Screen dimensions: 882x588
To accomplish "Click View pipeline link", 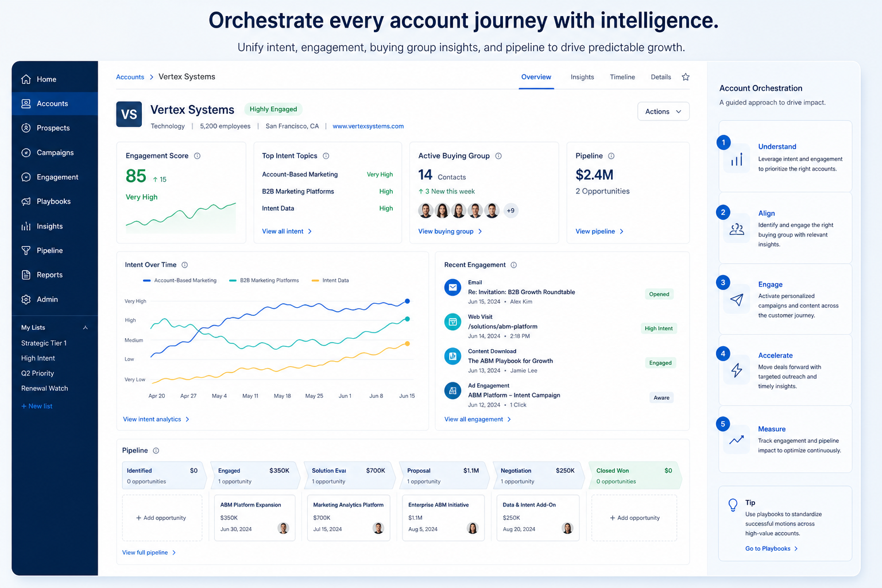I will [x=599, y=231].
